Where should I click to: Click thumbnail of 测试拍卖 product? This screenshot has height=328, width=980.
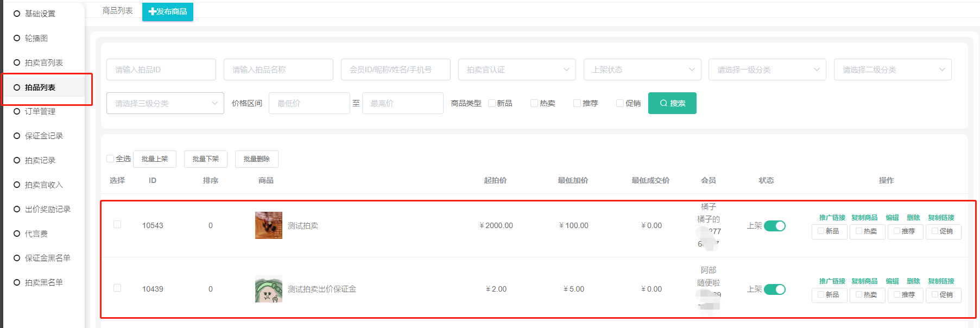[268, 225]
